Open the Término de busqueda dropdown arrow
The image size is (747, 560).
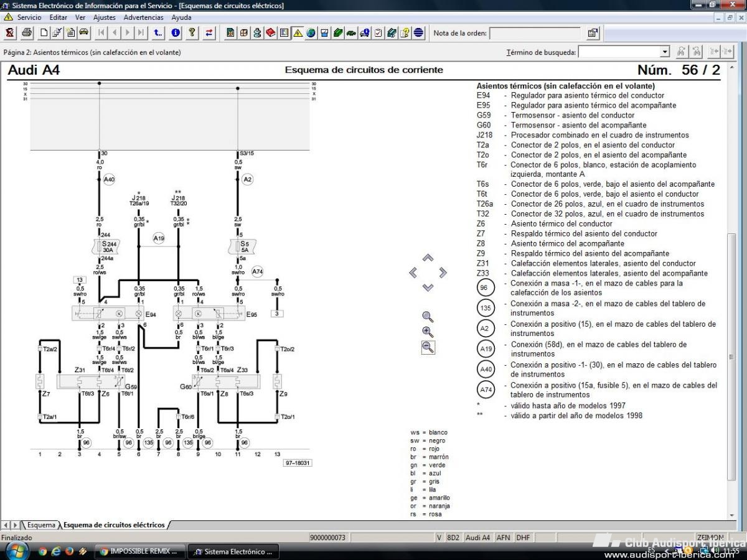point(665,52)
